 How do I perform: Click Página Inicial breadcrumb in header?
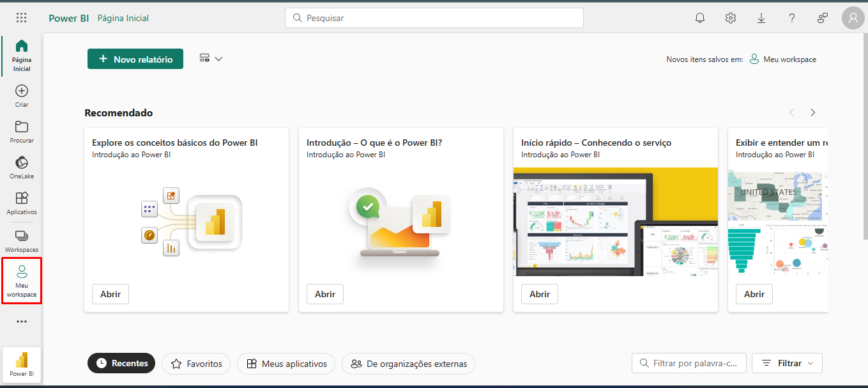tap(123, 18)
